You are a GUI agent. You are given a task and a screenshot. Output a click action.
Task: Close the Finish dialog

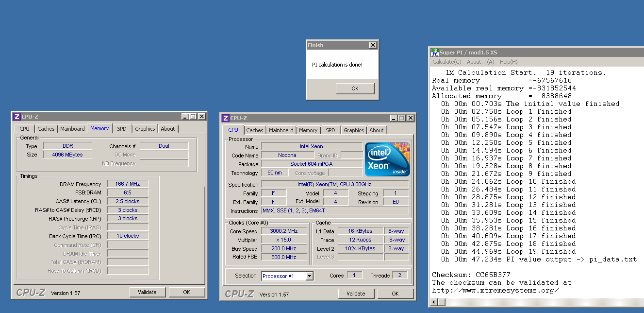(373, 45)
